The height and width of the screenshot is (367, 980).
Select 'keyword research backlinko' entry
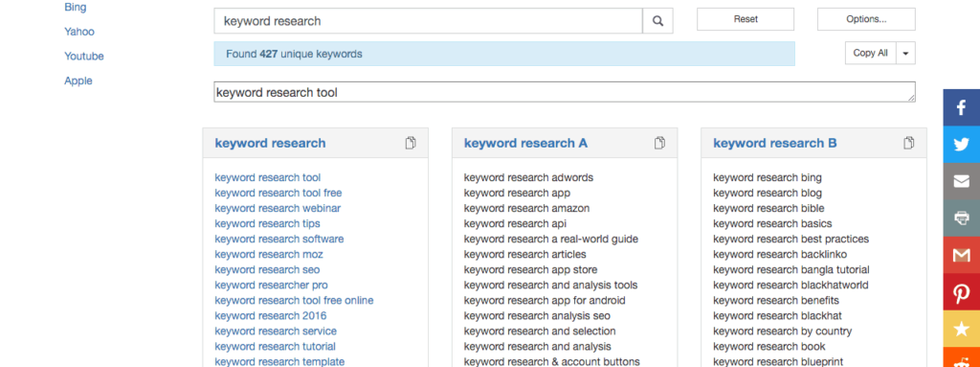pyautogui.click(x=780, y=254)
